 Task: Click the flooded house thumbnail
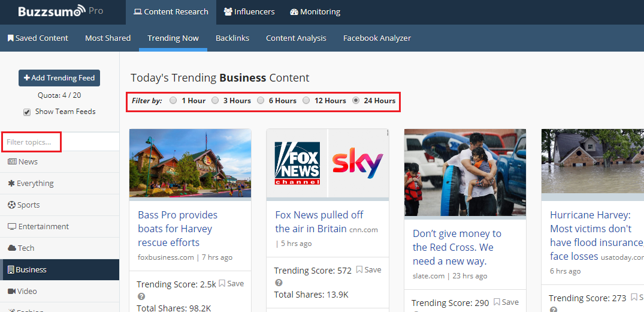[592, 161]
